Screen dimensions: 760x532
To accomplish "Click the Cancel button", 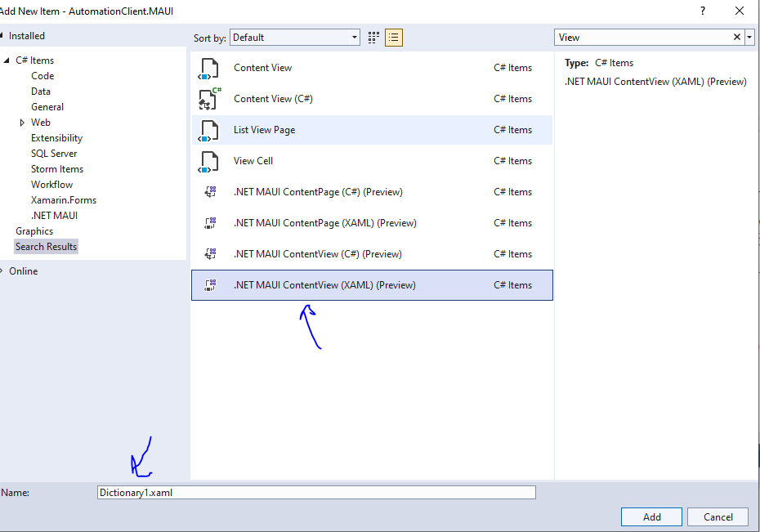I will [x=718, y=517].
